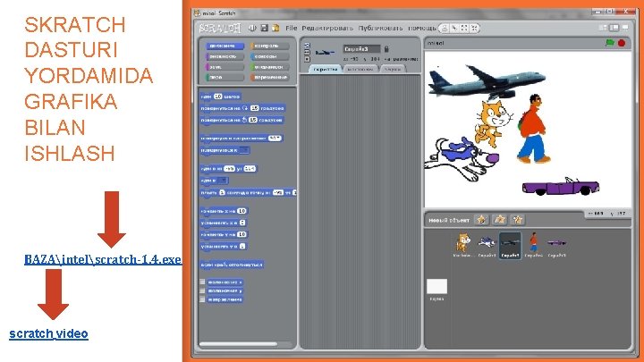This screenshot has width=644, height=362.
Task: Click the green flag to start scripts
Action: tap(610, 43)
